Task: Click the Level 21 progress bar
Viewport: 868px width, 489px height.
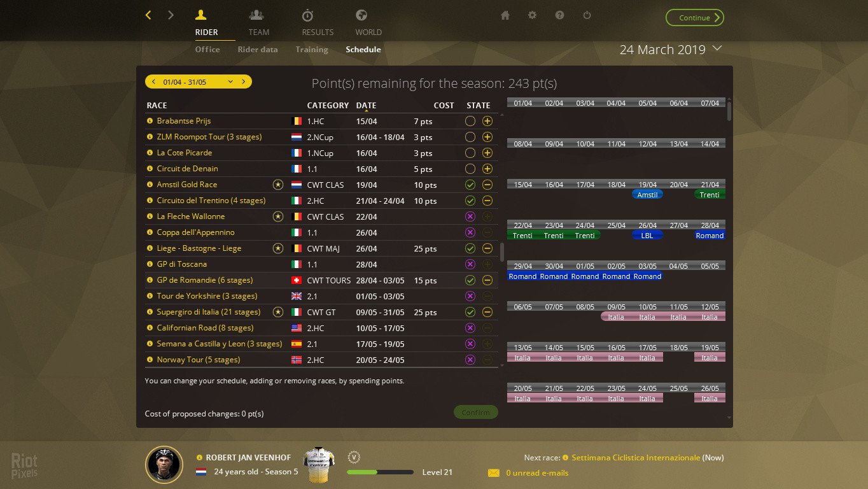Action: 380,472
